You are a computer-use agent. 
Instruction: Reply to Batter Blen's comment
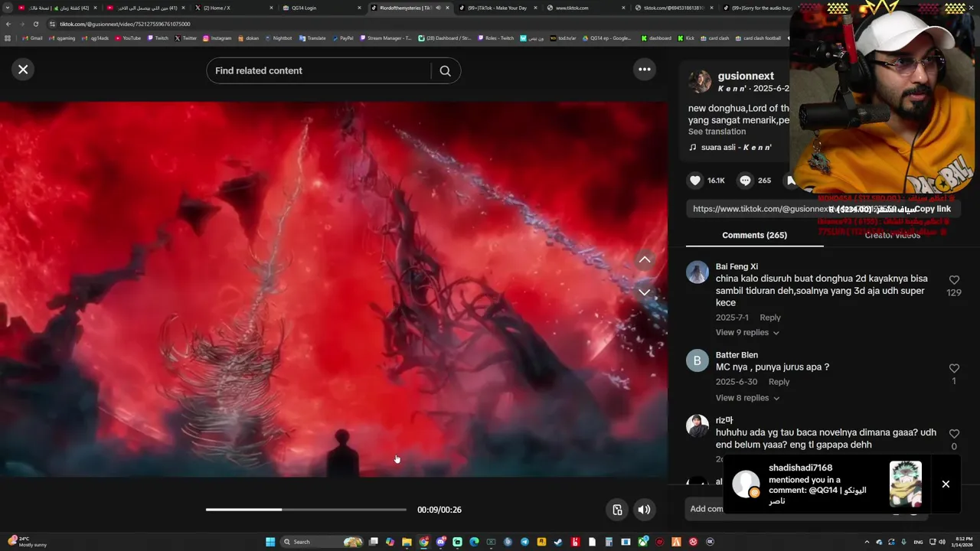[x=779, y=382]
